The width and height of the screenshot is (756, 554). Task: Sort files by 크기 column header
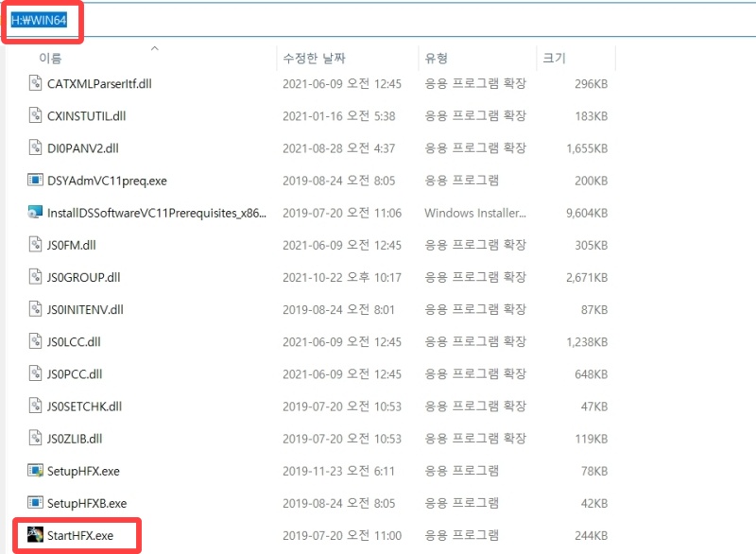pos(554,59)
